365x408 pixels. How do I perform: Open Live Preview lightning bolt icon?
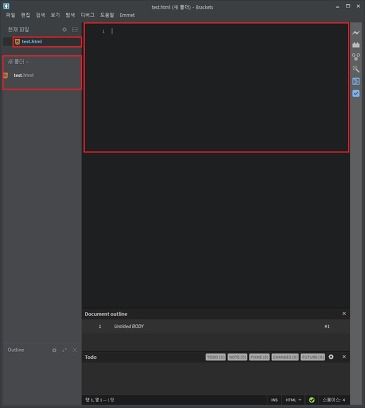356,33
